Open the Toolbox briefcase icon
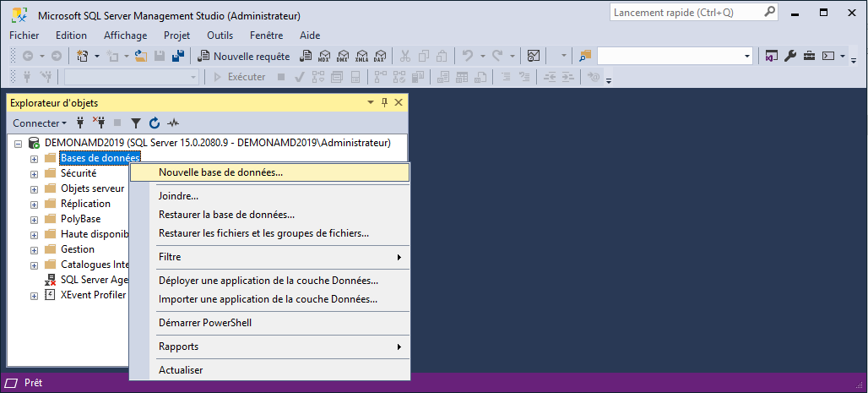The width and height of the screenshot is (868, 393). pos(809,56)
